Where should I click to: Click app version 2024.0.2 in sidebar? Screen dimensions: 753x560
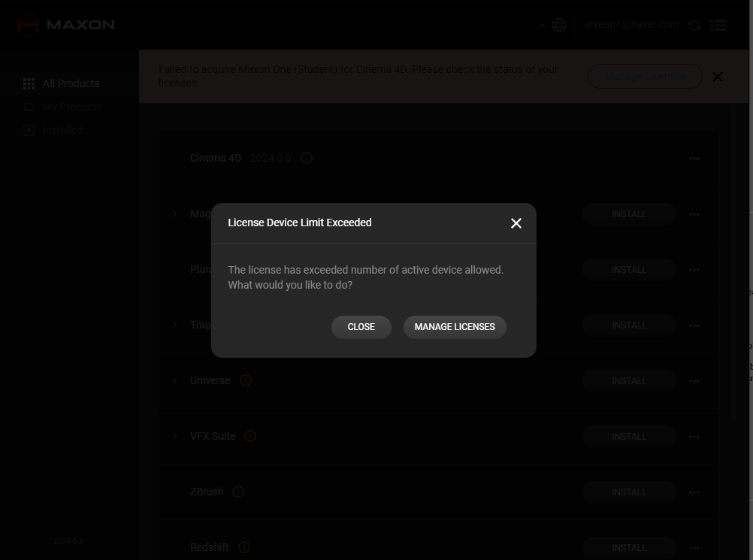pos(68,540)
